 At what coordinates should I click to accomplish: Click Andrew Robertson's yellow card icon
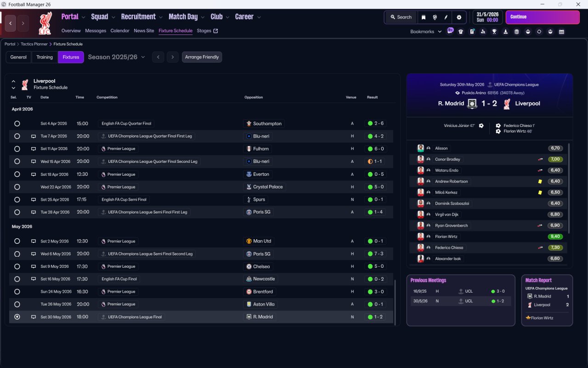click(x=540, y=181)
